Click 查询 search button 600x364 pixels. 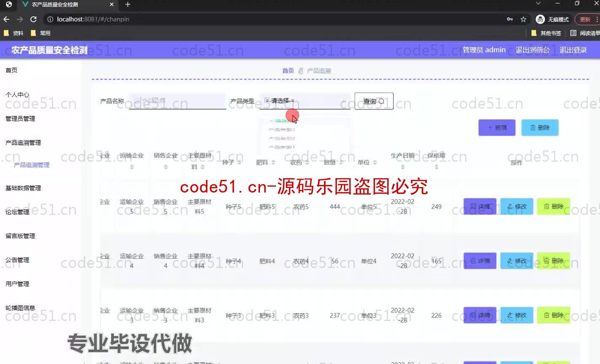(374, 101)
